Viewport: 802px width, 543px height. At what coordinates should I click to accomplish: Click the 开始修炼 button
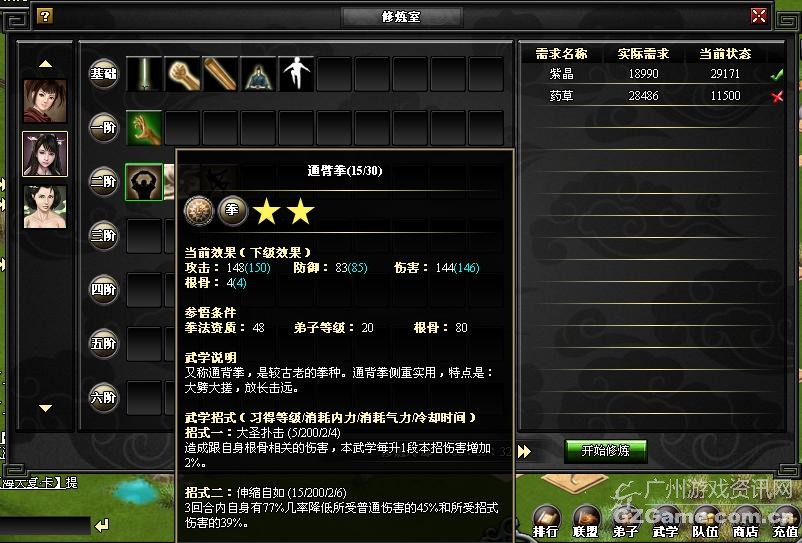pyautogui.click(x=606, y=451)
